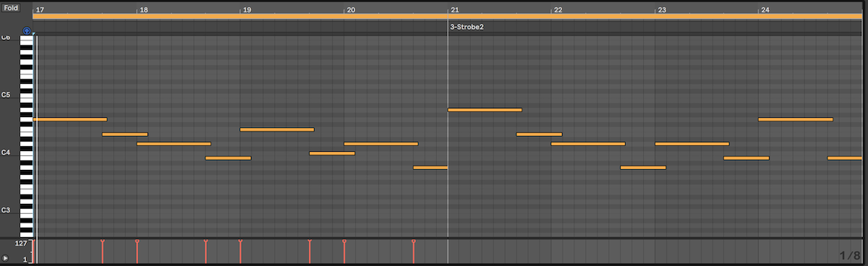Click the velocity marker at bar 18
This screenshot has height=266, width=868.
(137, 251)
